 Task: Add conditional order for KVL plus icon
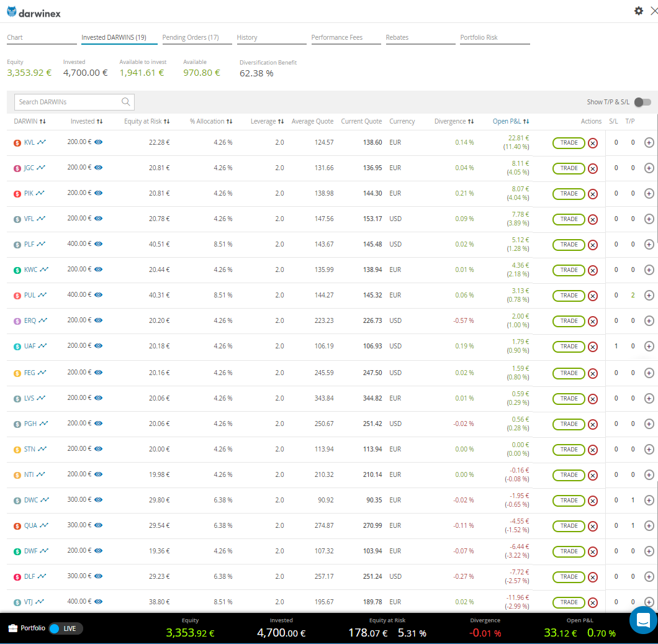point(649,143)
